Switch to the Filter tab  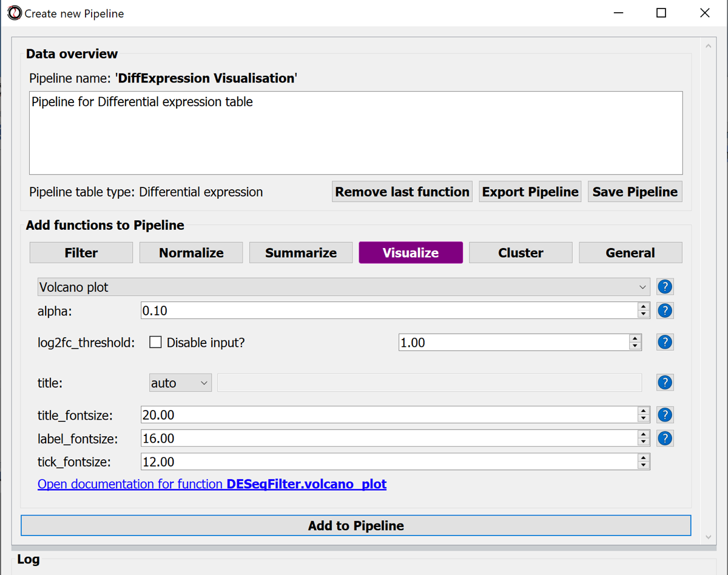(81, 253)
